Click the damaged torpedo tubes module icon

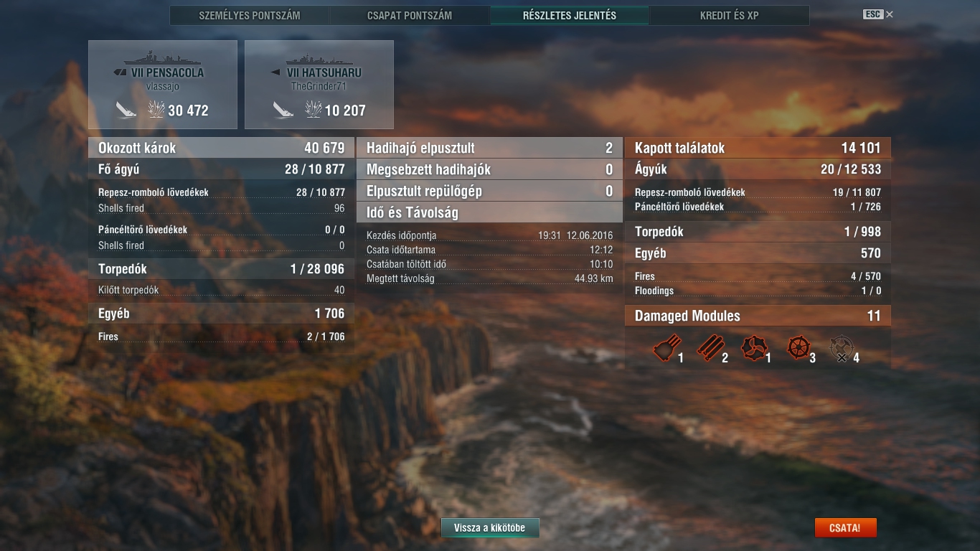pyautogui.click(x=709, y=349)
